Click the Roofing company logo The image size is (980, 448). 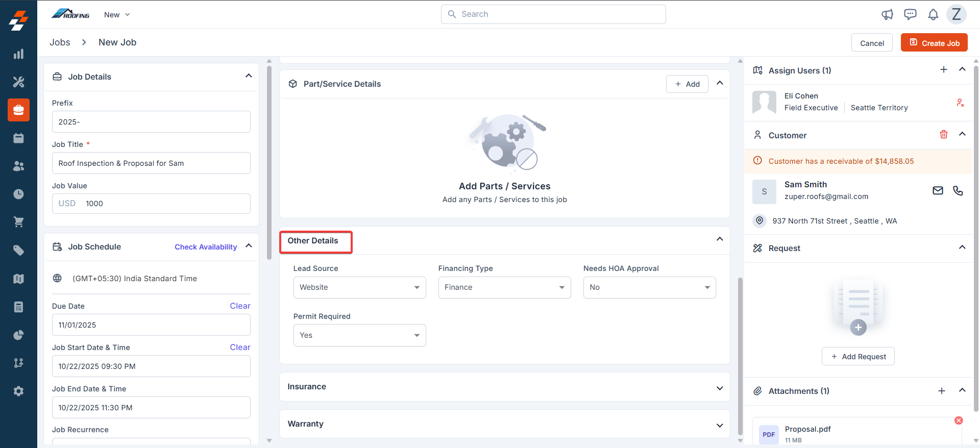click(70, 14)
